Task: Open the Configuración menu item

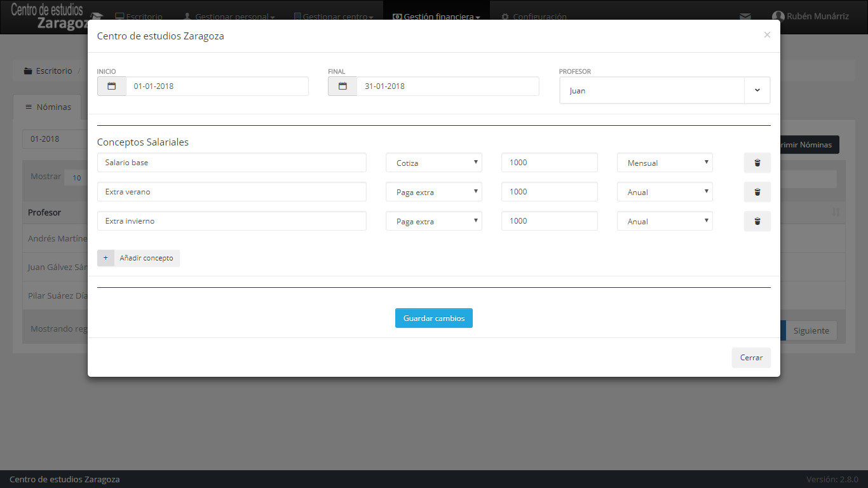Action: tap(534, 17)
